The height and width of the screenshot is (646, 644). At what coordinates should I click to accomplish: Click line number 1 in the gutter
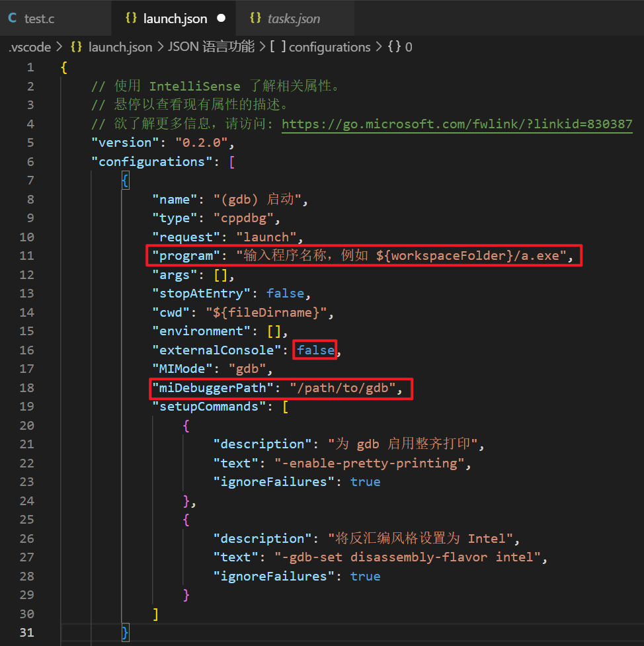pos(30,67)
